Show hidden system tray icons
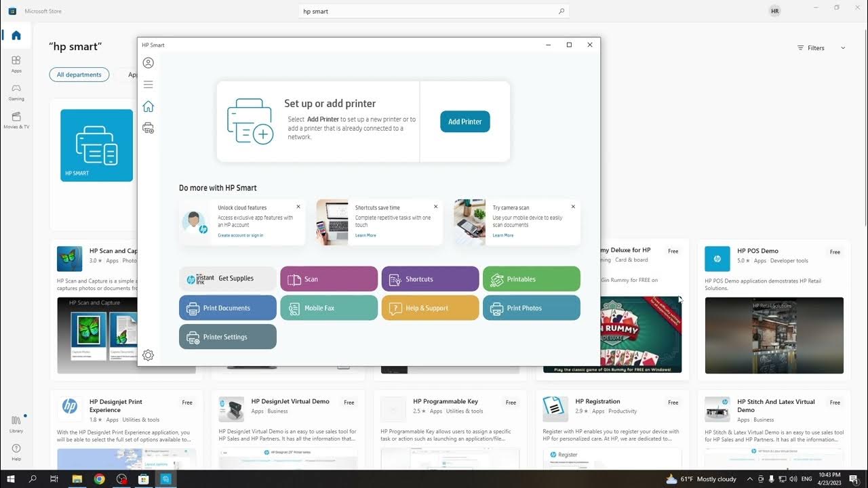 (x=749, y=479)
